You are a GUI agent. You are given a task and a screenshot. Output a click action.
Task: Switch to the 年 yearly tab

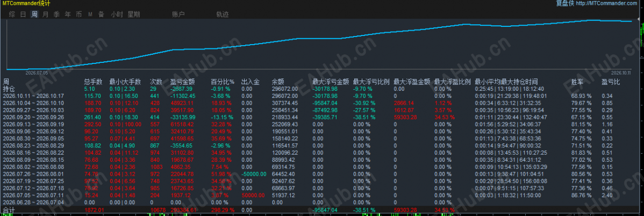click(67, 15)
